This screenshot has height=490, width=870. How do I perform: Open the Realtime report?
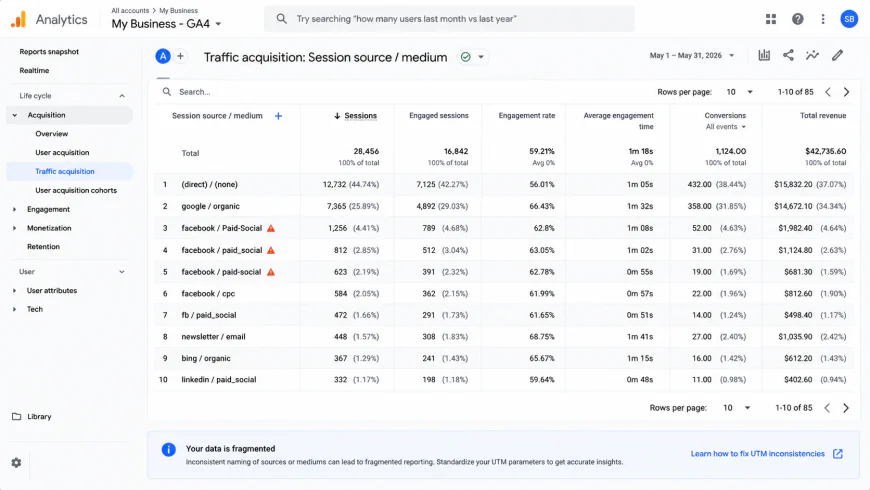34,70
